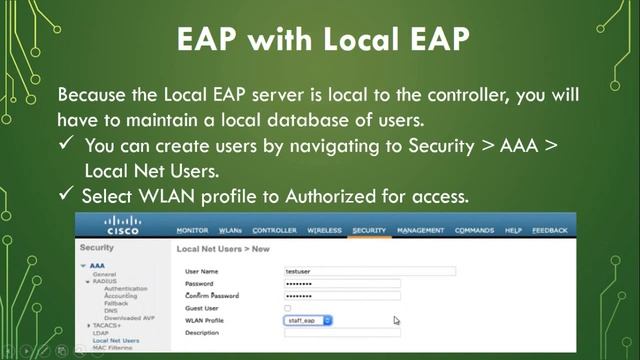The width and height of the screenshot is (640, 360).
Task: Select Local Net Users in sidebar
Action: [116, 340]
